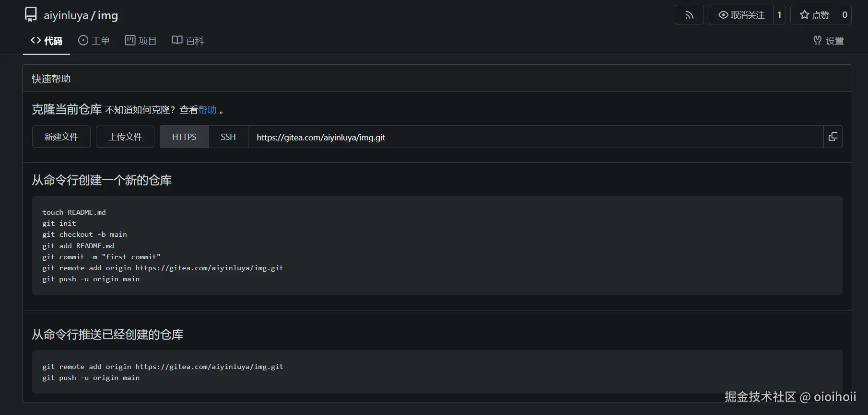Image resolution: width=868 pixels, height=415 pixels.
Task: Click the 新建文件 button
Action: point(61,137)
